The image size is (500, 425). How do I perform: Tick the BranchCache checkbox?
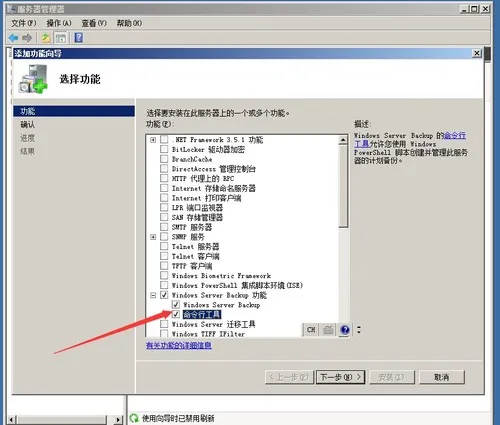[164, 159]
